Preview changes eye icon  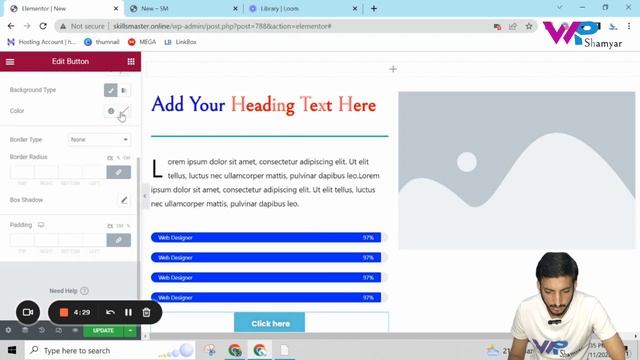coord(75,330)
